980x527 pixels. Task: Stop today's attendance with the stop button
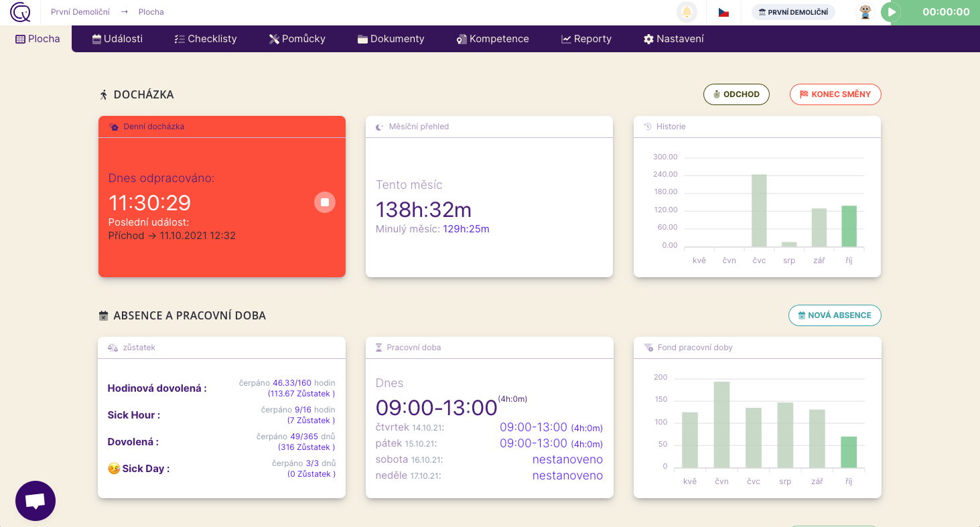click(x=325, y=202)
